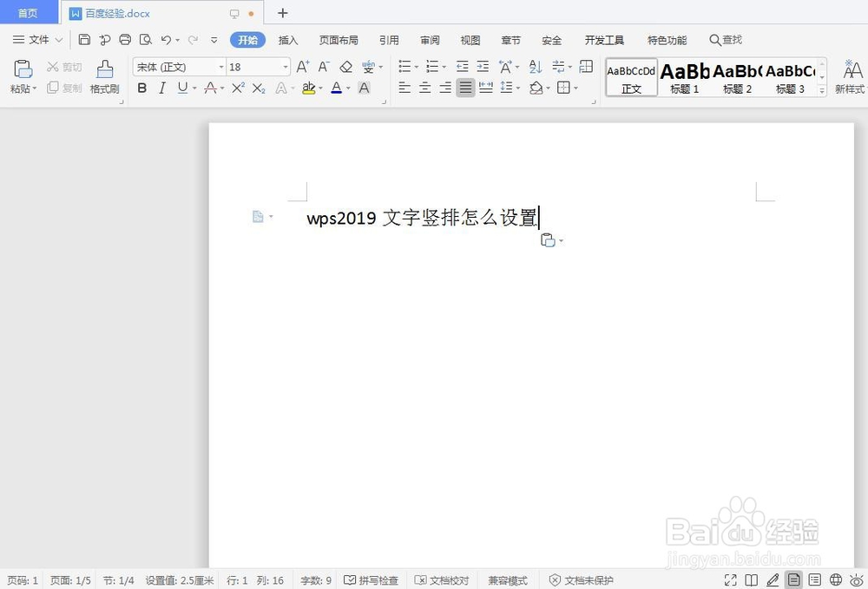Click 新样式 new style button

[x=851, y=77]
